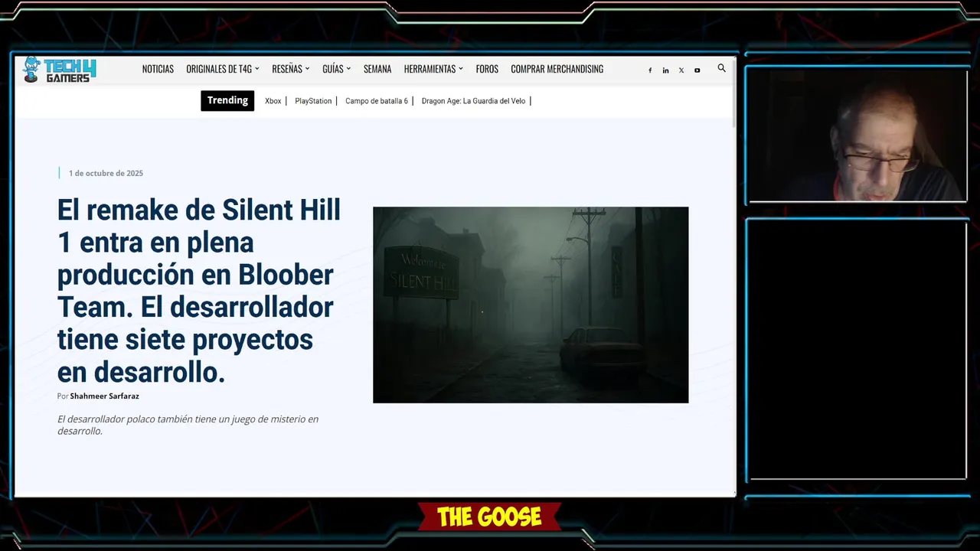
Task: Click the article subtitle about desarrollador polaco
Action: click(188, 425)
